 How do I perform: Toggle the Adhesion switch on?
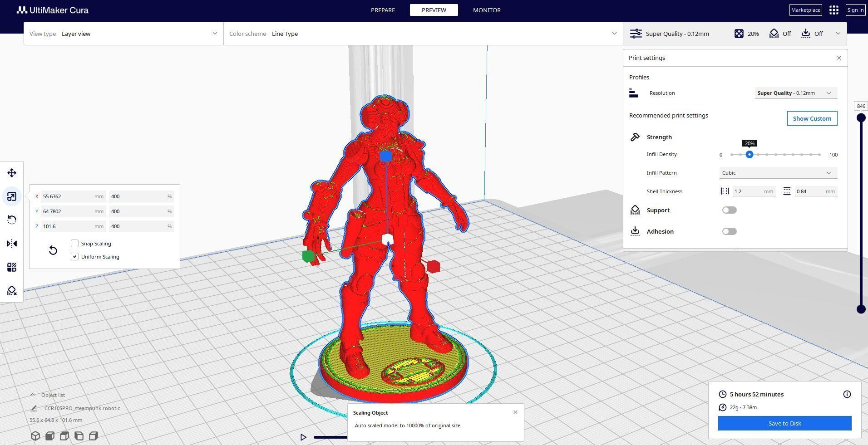730,231
